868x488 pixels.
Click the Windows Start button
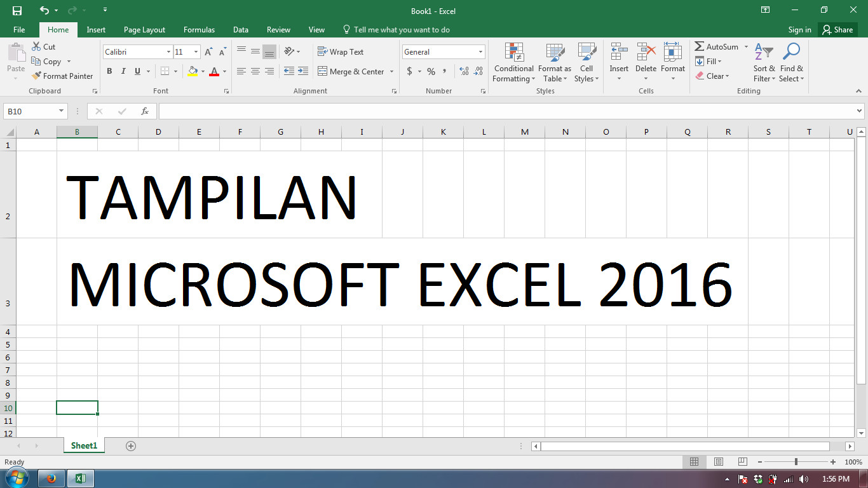tap(17, 478)
